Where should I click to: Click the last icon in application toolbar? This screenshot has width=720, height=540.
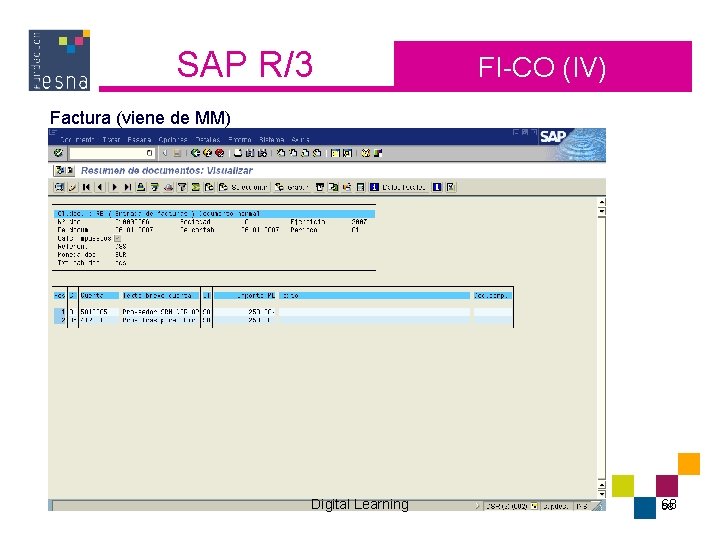click(x=450, y=187)
